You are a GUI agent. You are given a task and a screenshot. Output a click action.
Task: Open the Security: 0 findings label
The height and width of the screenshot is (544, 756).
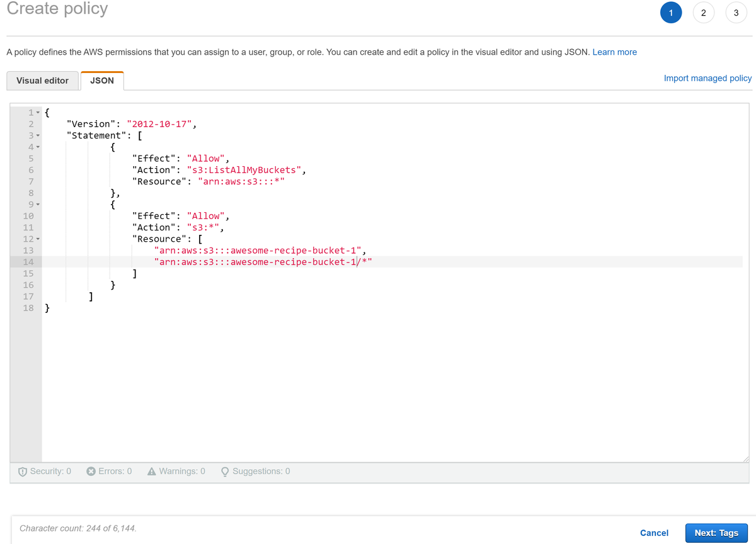click(50, 471)
